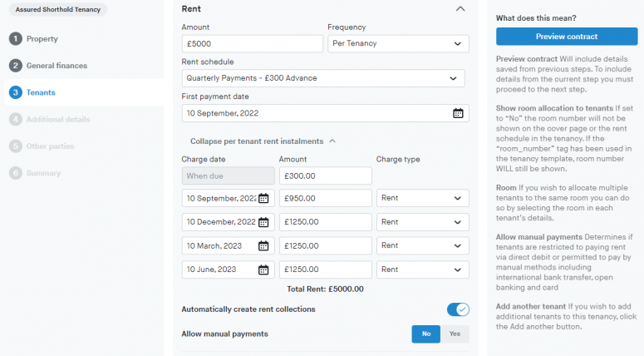Click the £300.00 advance amount field
Screen dimensions: 644x356
(x=325, y=176)
